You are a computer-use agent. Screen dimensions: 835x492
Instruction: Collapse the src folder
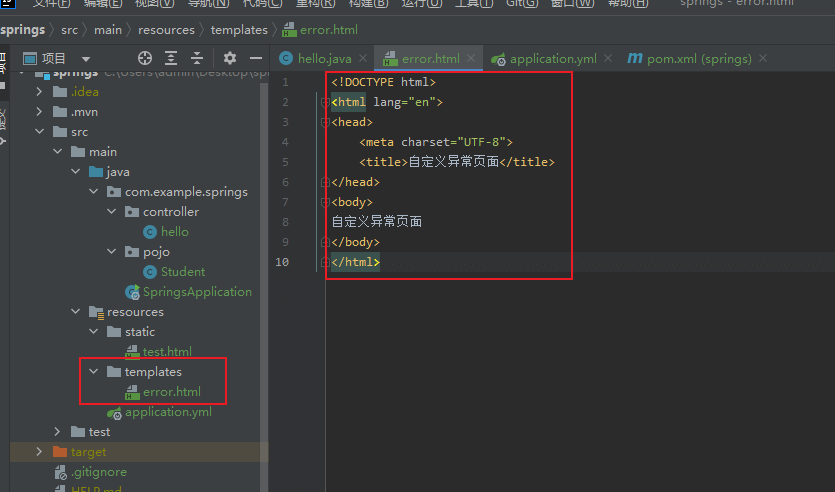(x=39, y=132)
